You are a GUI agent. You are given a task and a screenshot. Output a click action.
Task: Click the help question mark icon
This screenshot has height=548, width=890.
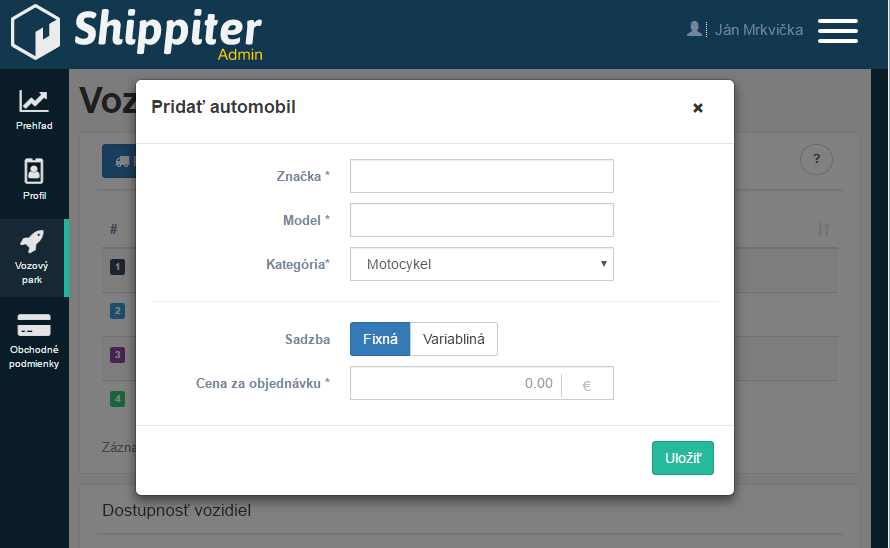click(x=816, y=159)
